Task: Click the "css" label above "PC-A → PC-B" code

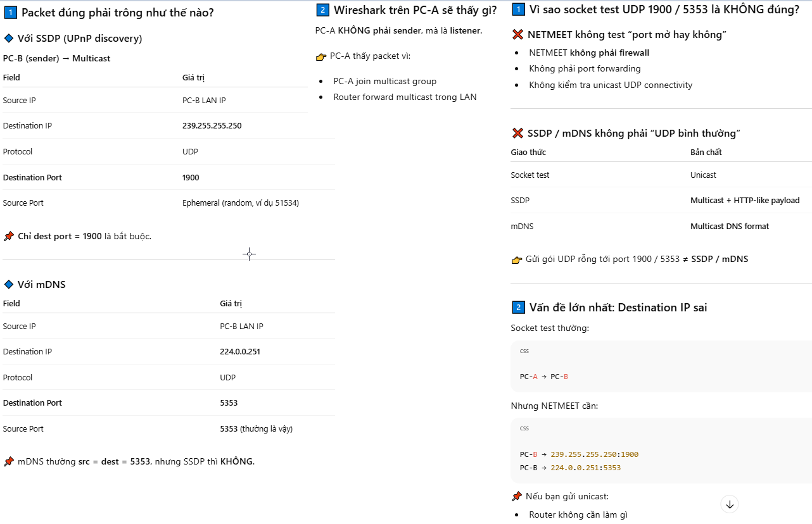Action: (x=524, y=351)
